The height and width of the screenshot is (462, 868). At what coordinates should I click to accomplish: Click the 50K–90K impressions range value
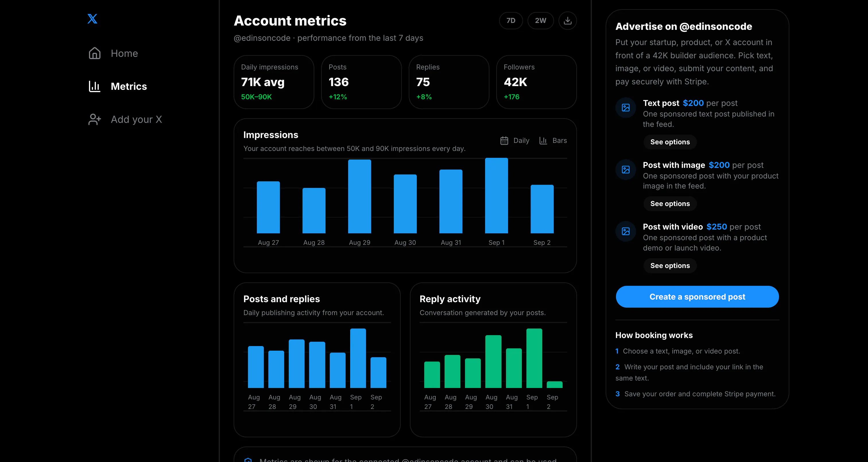pos(256,97)
